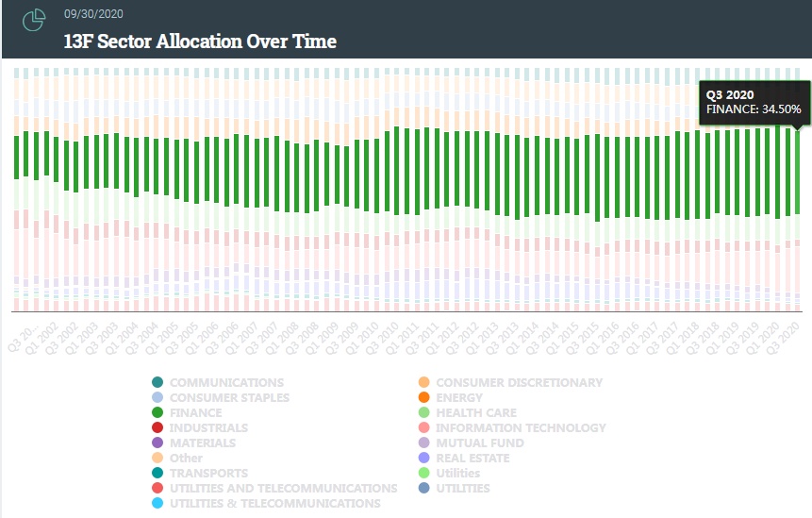Click the UTILITIES & TELECOMMUNICATIONS legend item

coord(274,503)
